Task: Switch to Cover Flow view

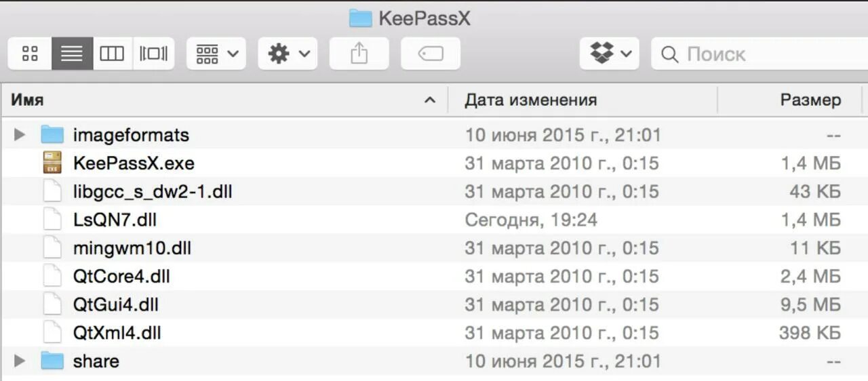Action: pos(153,54)
